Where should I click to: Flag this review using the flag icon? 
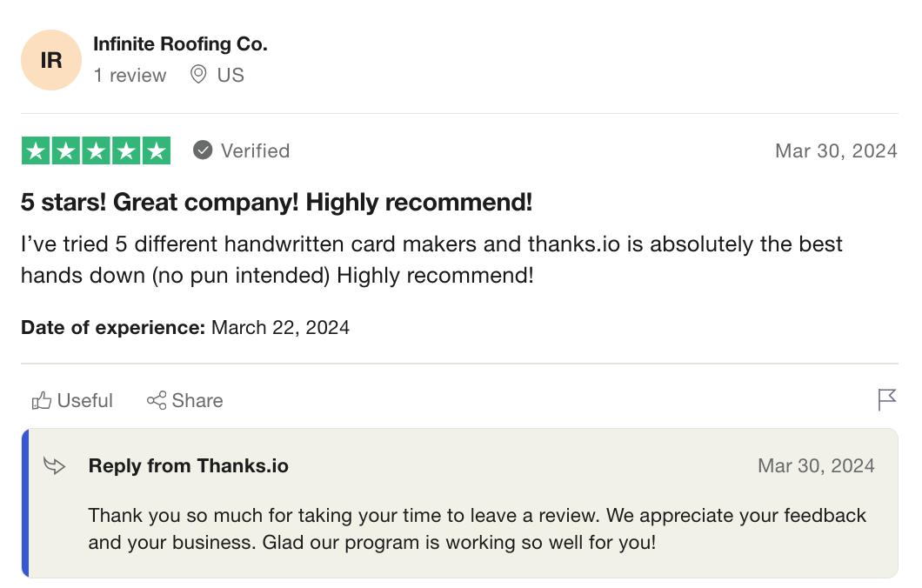point(886,400)
